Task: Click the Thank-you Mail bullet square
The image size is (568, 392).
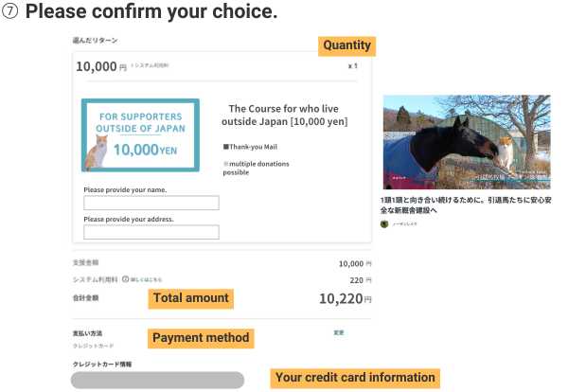Action: pos(226,147)
